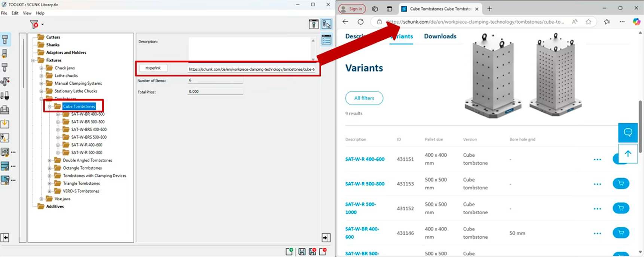Expand the Vise jaws folder
The width and height of the screenshot is (644, 257).
[x=41, y=199]
